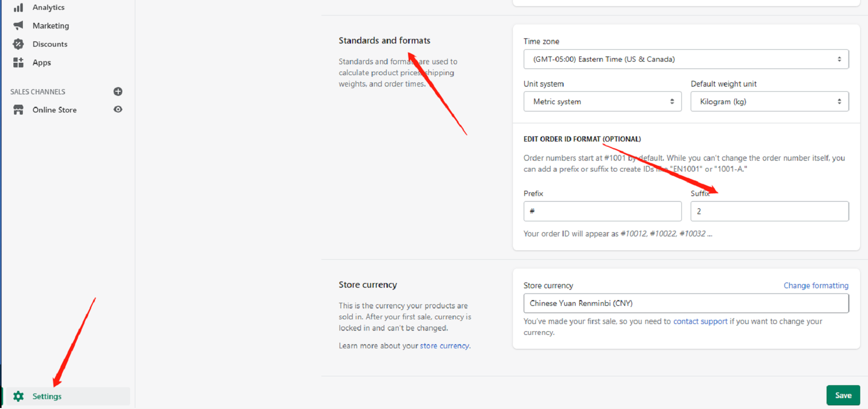
Task: Click the Discounts percent badge icon
Action: pos(19,44)
